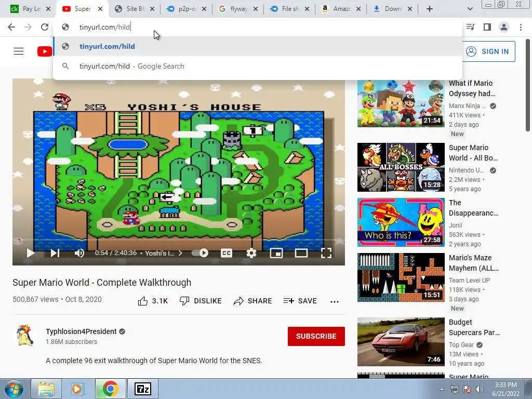Toggle the autoplay switch in player

[x=200, y=253]
